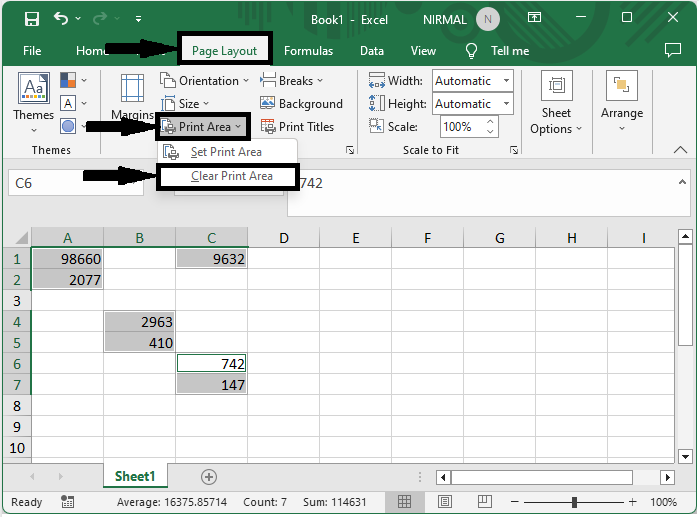Open the Print Area dropdown

click(202, 127)
